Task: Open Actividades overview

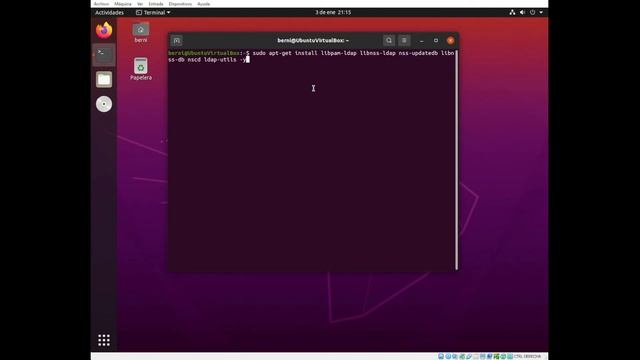Action: point(109,13)
